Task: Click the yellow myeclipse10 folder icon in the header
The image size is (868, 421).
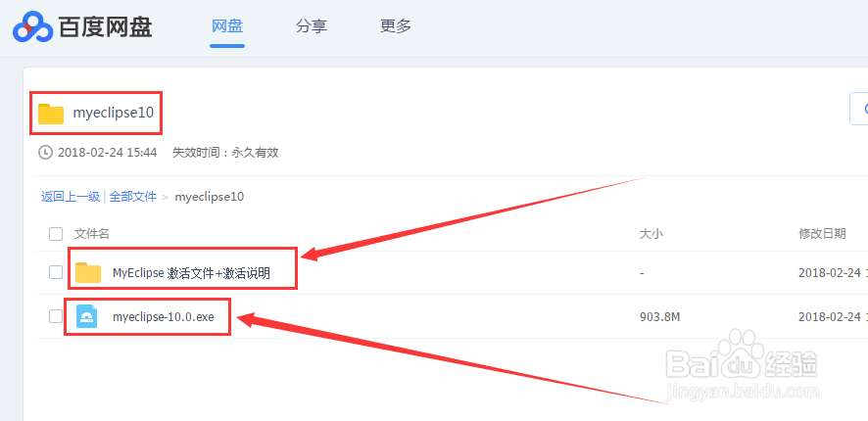Action: [51, 114]
